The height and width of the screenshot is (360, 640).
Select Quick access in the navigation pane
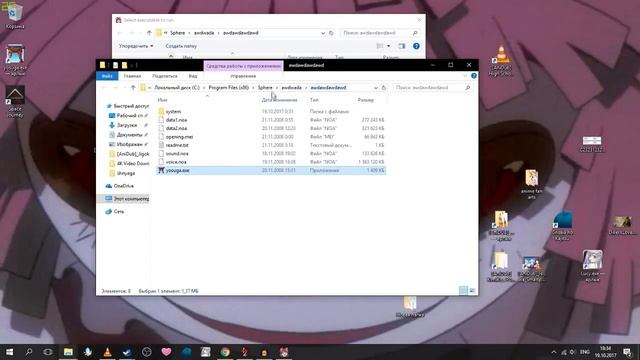[127, 106]
